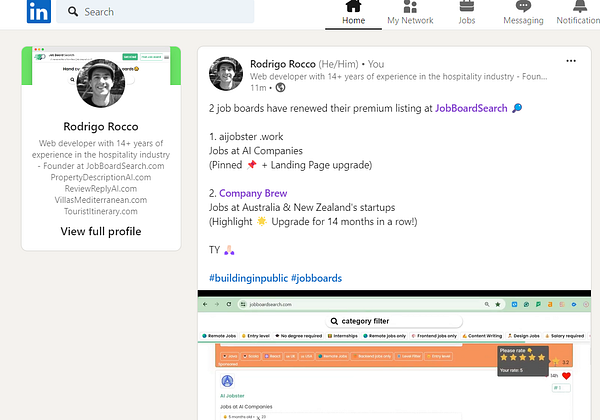Open My Network page
The width and height of the screenshot is (600, 420).
point(410,13)
